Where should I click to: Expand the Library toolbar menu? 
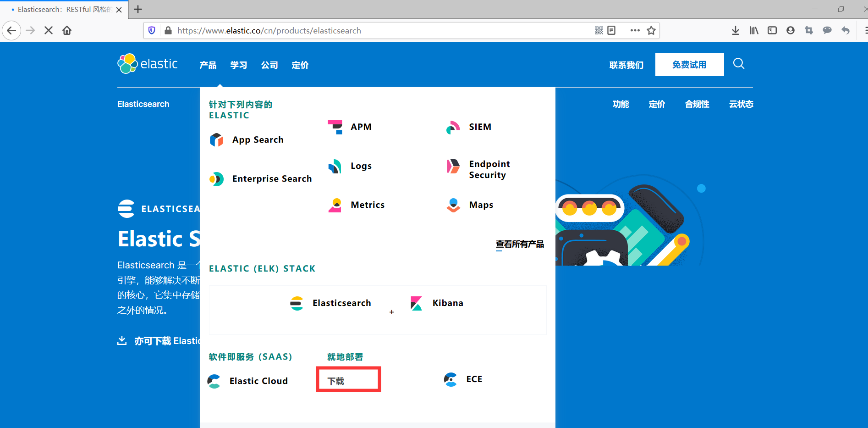(753, 30)
